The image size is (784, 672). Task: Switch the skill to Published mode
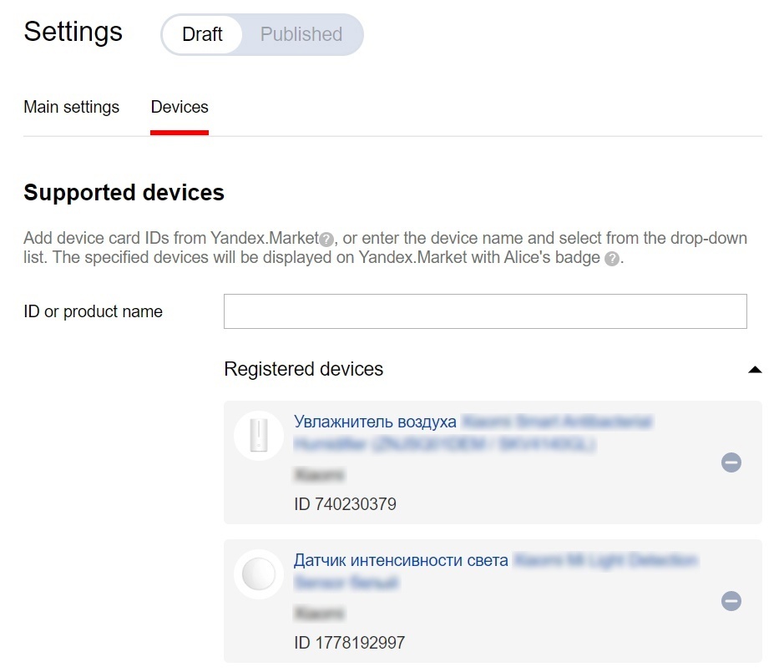point(301,34)
